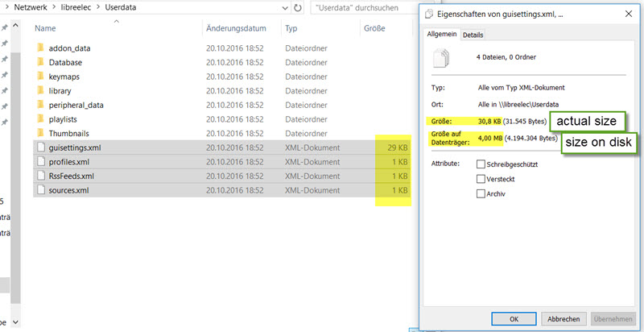Select the Thumbnails folder icon
644x332 pixels.
tap(40, 133)
